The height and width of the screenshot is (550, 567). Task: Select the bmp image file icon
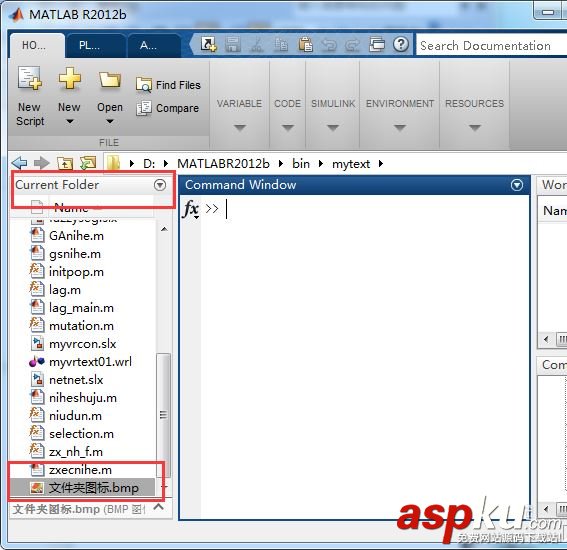[37, 488]
